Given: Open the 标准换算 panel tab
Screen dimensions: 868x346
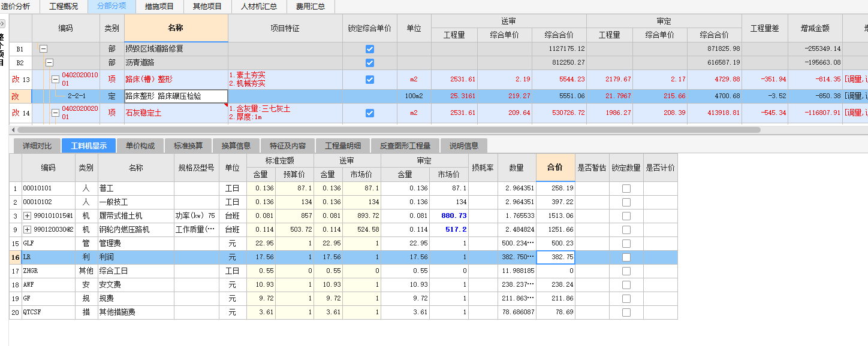Looking at the screenshot, I should [188, 145].
